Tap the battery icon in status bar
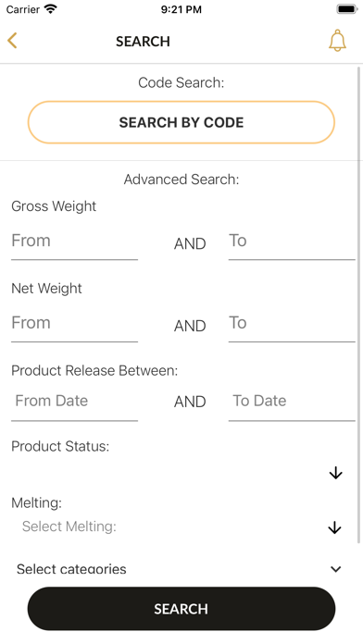 click(347, 9)
